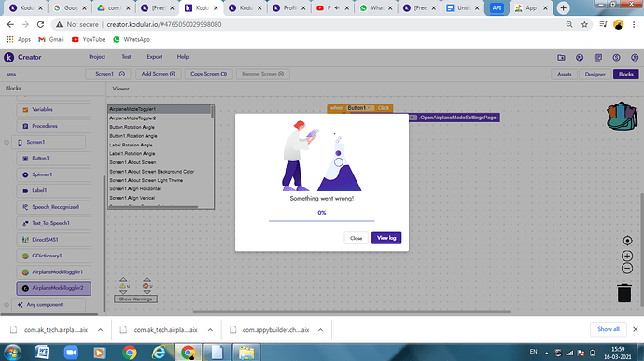Open the Screen1 screen selector dropdown
Viewport: 644px width, 361px height.
(108, 74)
